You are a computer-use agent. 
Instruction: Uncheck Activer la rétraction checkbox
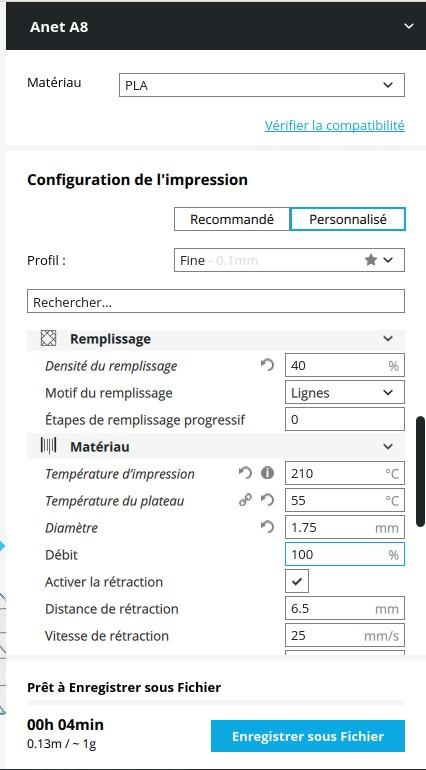(297, 582)
